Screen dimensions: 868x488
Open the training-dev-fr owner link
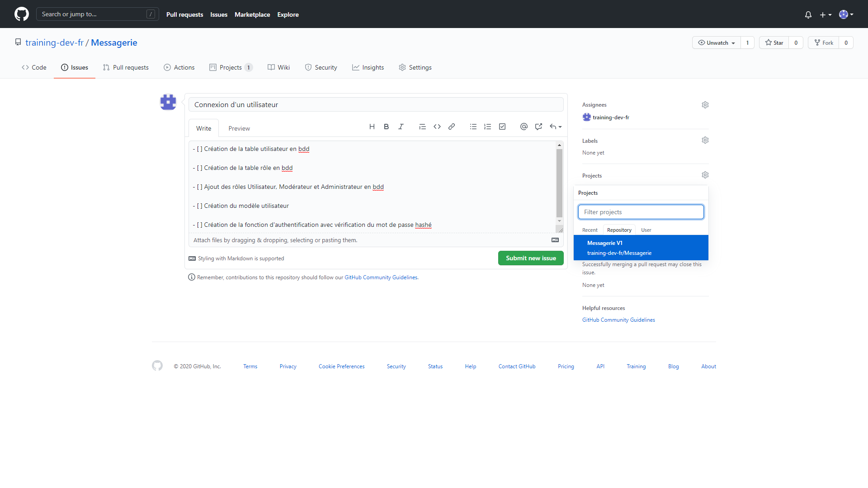[54, 42]
